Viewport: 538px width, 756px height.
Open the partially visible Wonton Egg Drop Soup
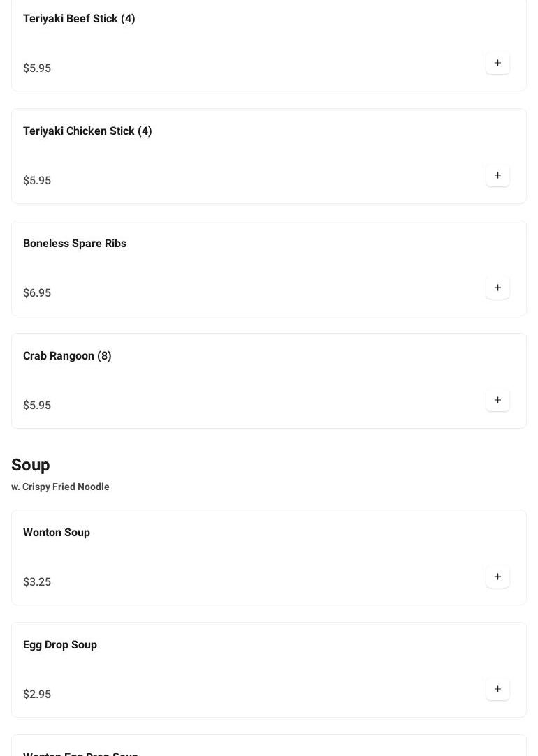pos(80,753)
